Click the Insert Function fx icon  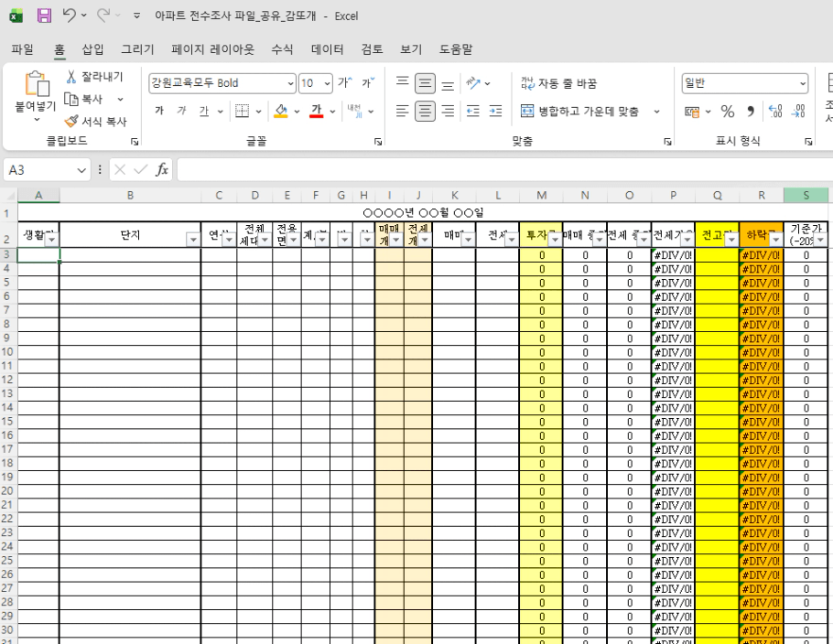pyautogui.click(x=162, y=170)
